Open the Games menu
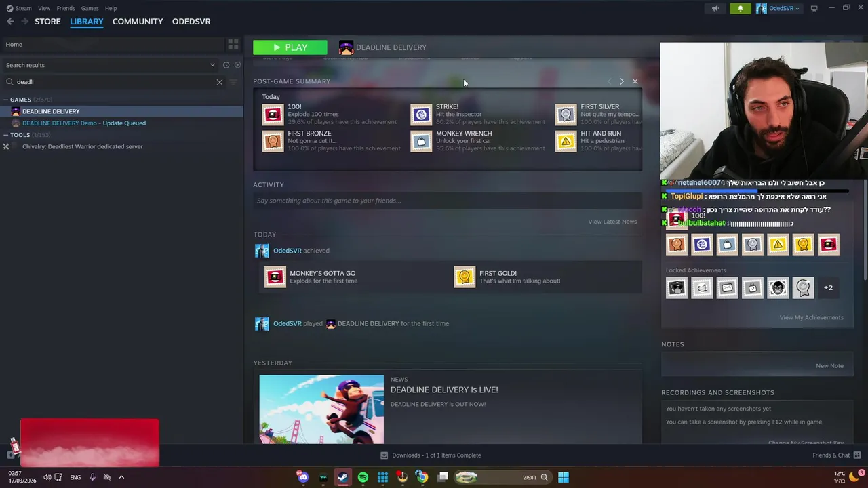This screenshot has height=488, width=868. point(90,8)
